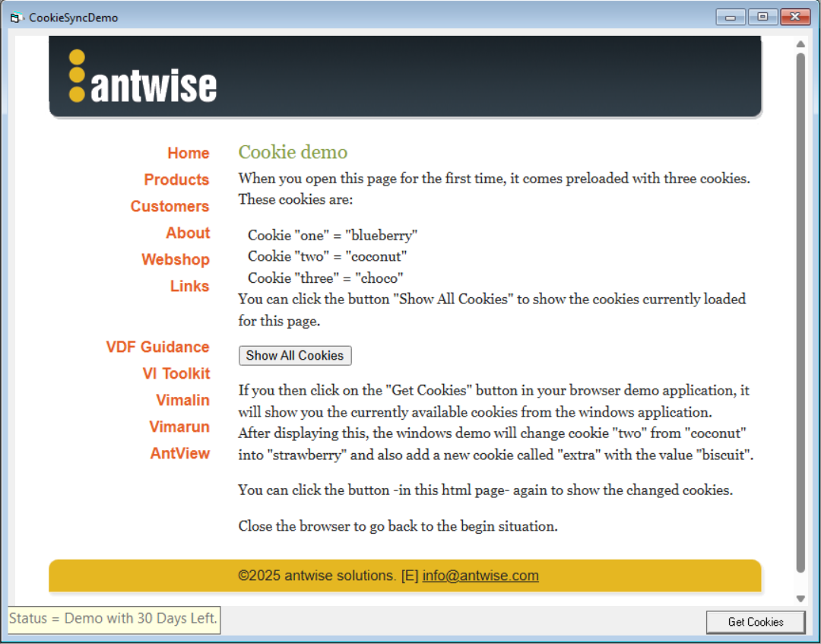Click the Vimarun sidebar link
Image resolution: width=821 pixels, height=644 pixels.
click(x=179, y=427)
